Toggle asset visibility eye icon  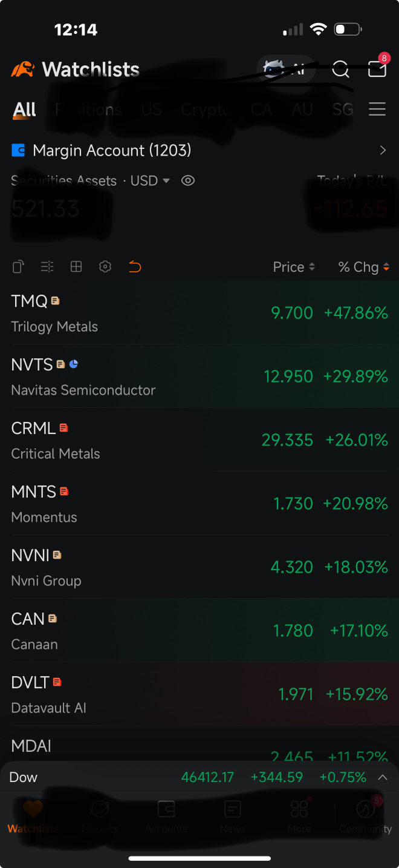[x=188, y=180]
